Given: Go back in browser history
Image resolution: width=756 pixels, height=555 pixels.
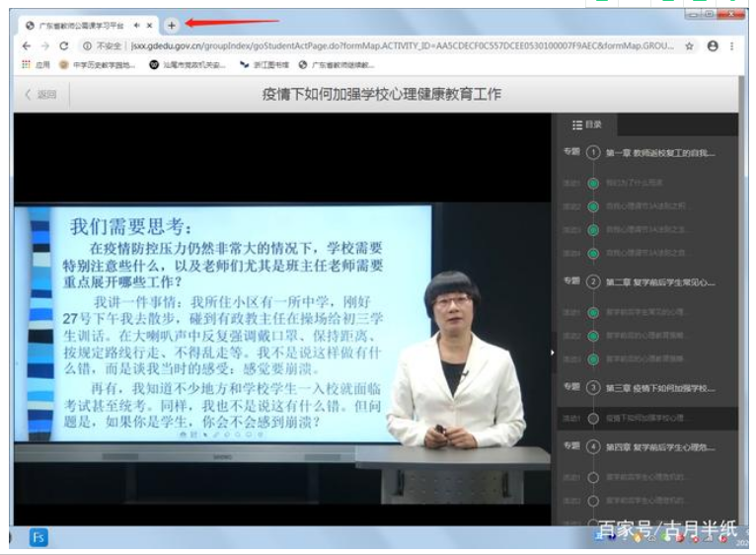Looking at the screenshot, I should pos(27,45).
